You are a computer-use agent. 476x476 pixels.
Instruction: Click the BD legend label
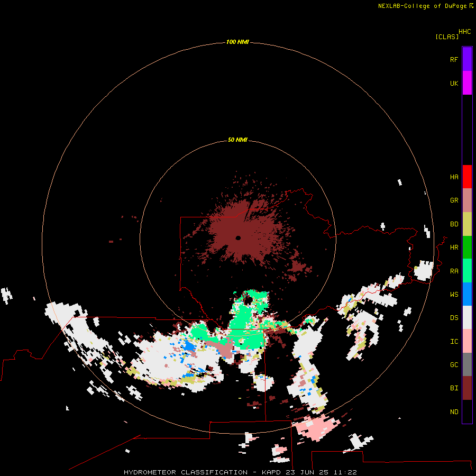(x=454, y=224)
